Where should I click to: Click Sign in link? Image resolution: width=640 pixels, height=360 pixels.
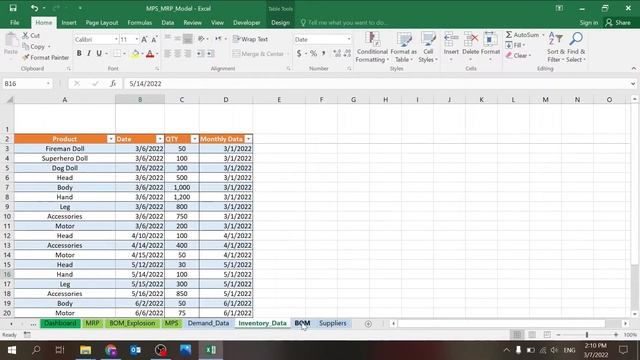589,22
